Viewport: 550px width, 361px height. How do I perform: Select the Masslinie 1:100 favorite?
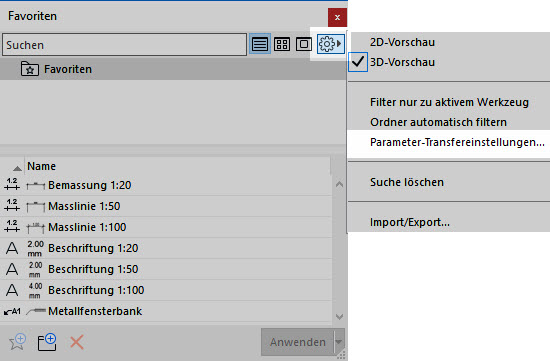(166, 227)
